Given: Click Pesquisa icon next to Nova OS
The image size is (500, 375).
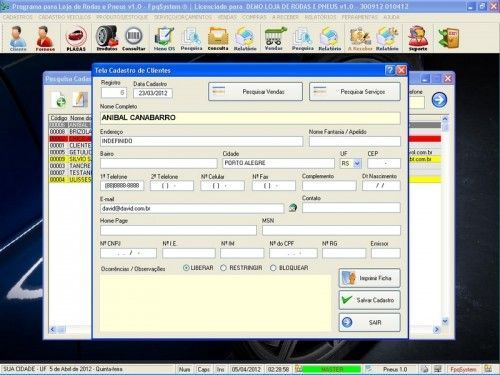Looking at the screenshot, I should click(191, 38).
